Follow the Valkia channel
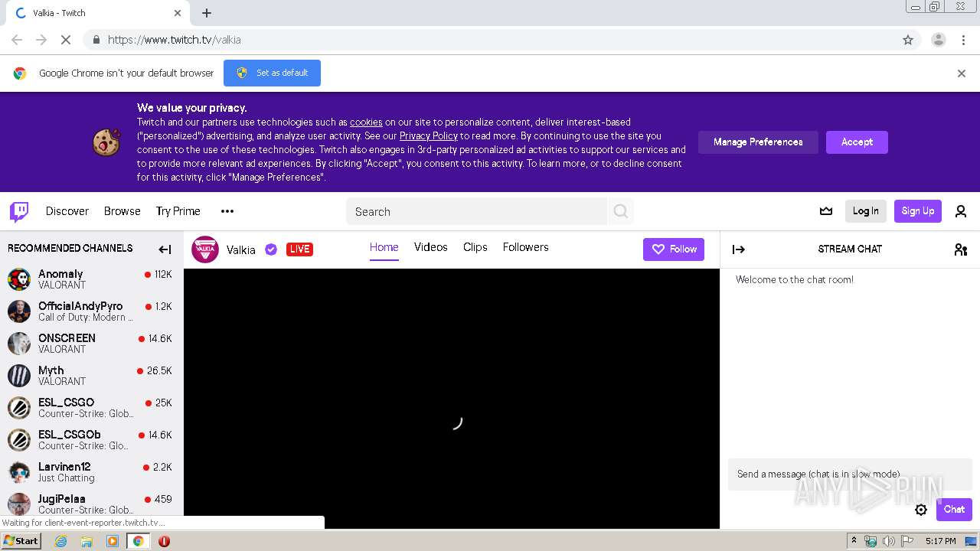This screenshot has height=551, width=980. point(674,249)
